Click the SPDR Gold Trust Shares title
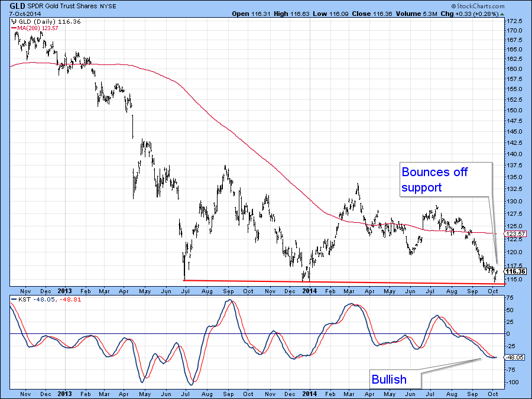 63,6
